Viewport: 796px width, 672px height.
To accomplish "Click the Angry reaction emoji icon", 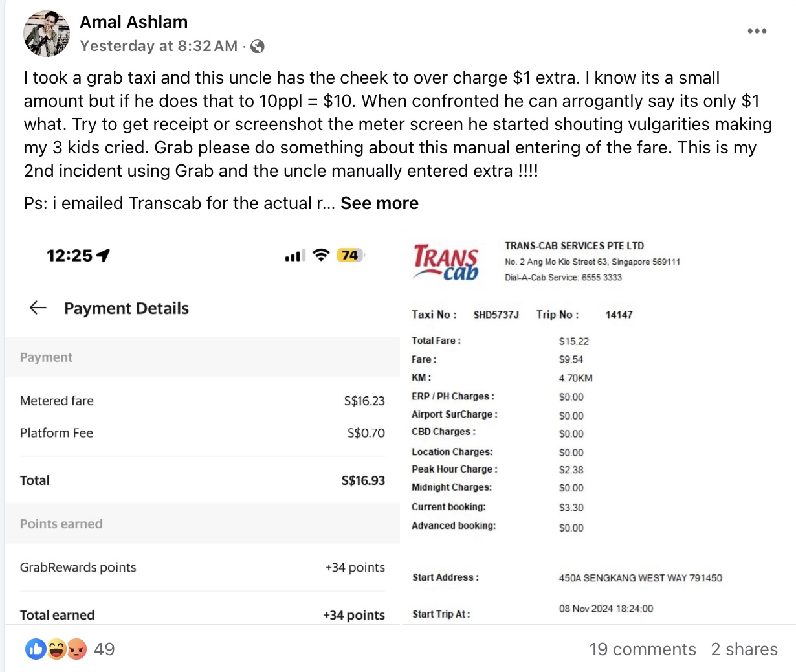I will point(76,649).
